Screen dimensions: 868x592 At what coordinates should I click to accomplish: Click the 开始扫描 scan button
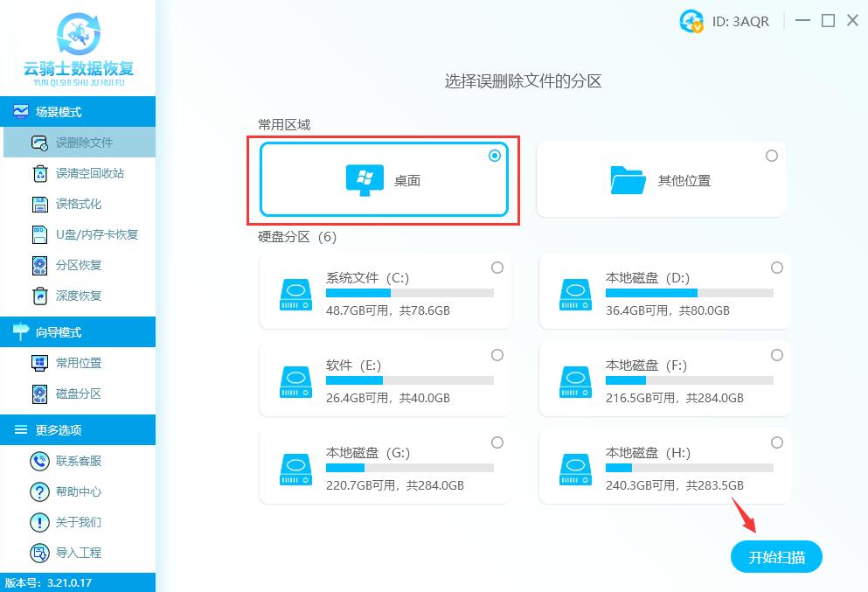775,556
